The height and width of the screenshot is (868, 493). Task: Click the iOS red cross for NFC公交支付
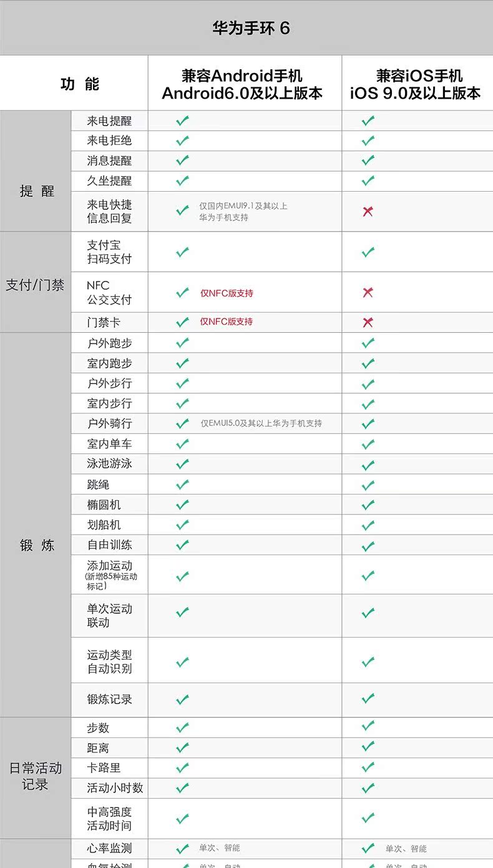tap(368, 292)
